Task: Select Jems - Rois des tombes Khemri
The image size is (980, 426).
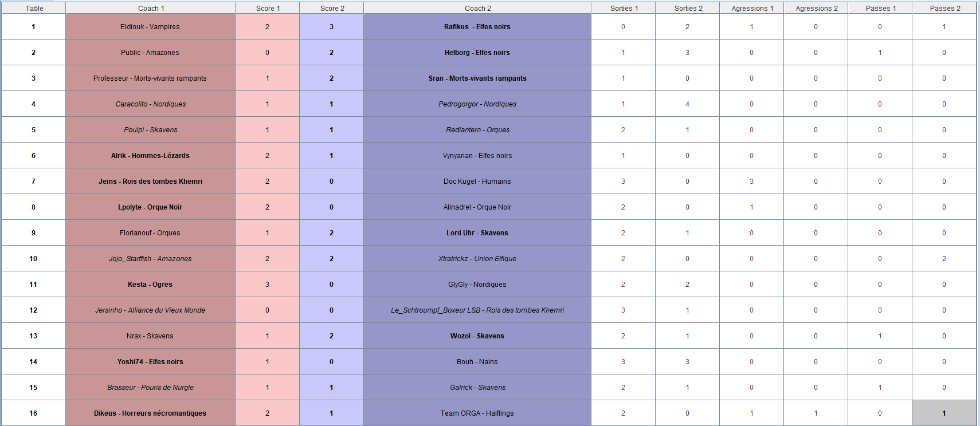Action: (x=150, y=182)
